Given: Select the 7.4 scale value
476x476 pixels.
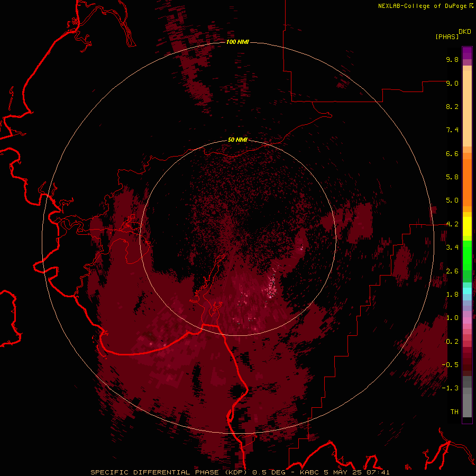Looking at the screenshot, I should point(452,130).
